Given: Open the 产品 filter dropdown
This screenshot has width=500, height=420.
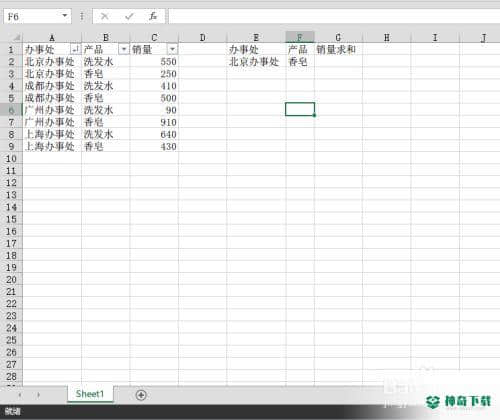Looking at the screenshot, I should coord(124,50).
